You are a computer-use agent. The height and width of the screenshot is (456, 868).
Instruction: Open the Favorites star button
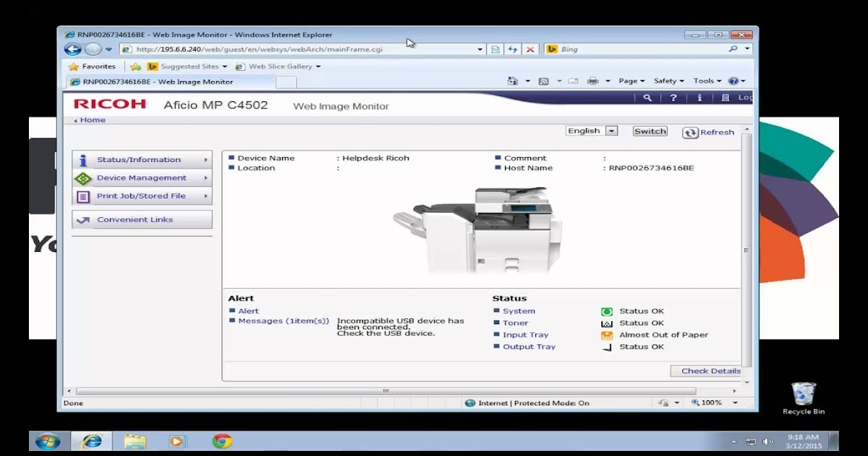(92, 66)
